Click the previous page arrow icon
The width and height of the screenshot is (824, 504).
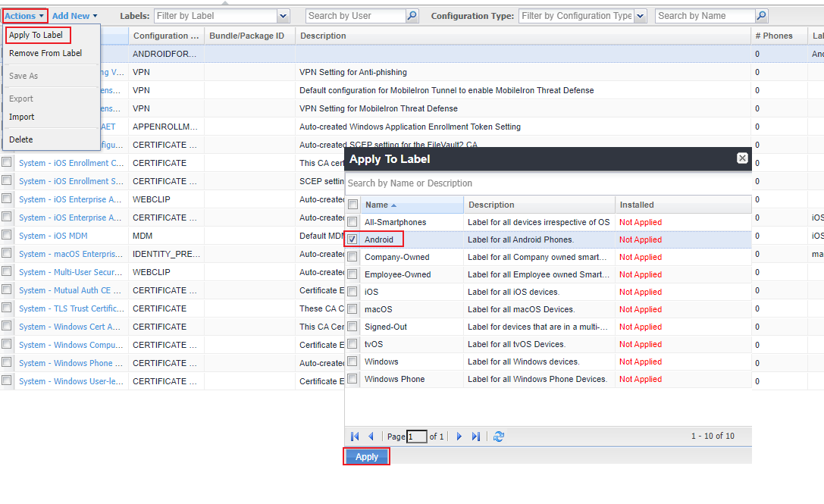pos(371,436)
